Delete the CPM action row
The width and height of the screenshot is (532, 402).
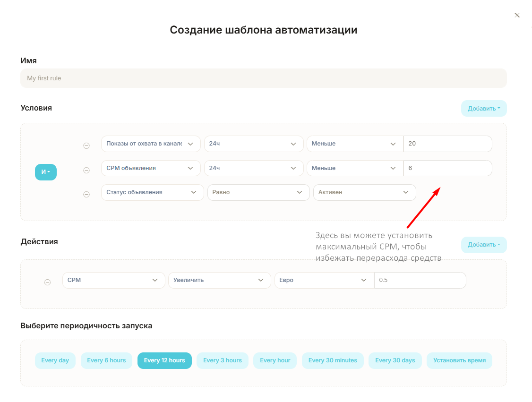click(47, 282)
